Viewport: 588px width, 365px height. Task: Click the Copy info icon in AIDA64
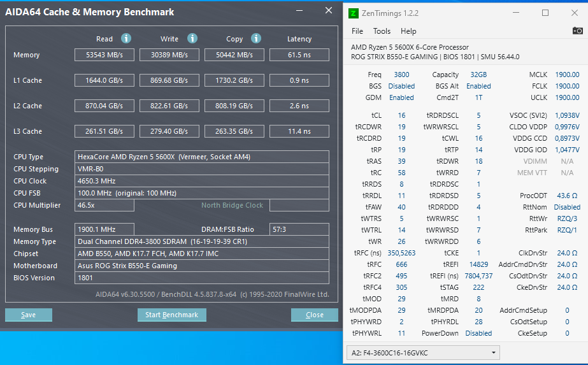coord(256,38)
